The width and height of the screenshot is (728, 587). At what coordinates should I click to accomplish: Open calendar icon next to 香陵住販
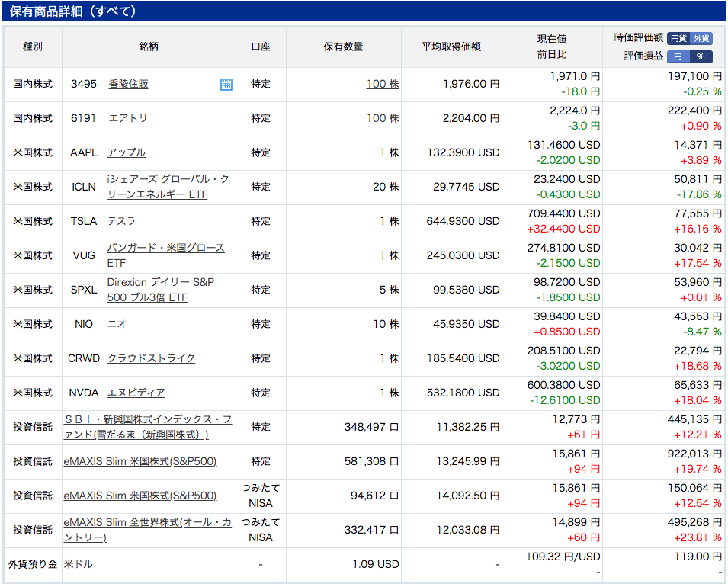click(226, 85)
